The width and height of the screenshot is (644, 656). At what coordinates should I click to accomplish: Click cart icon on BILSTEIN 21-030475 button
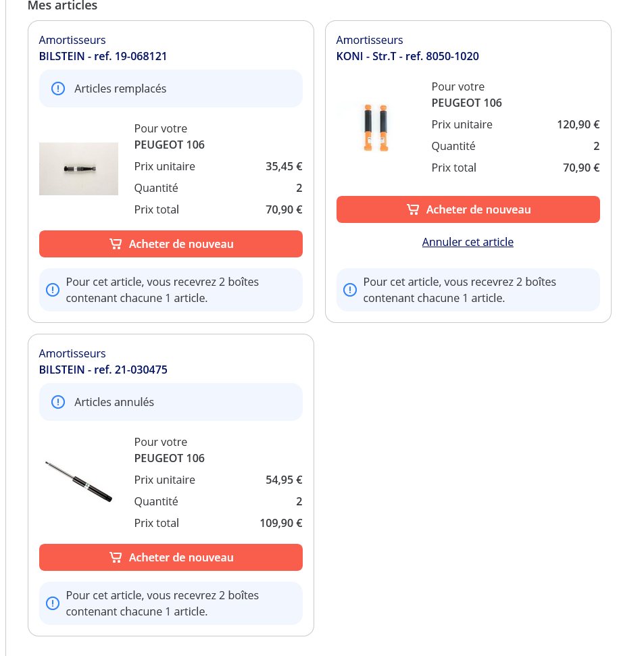point(116,557)
